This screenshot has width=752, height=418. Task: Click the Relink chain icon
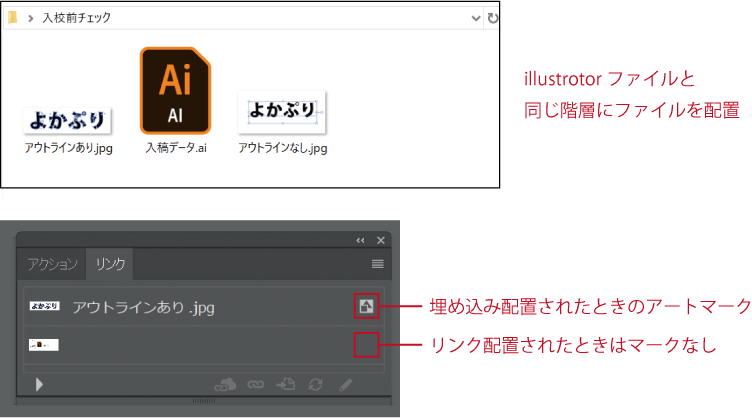(256, 384)
